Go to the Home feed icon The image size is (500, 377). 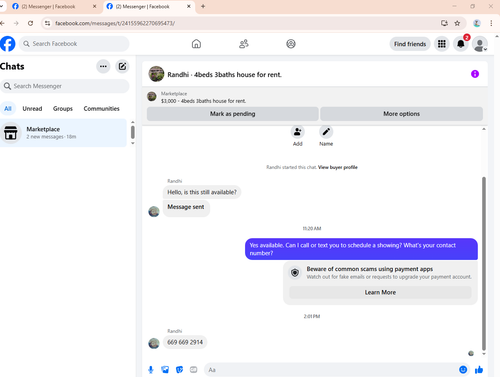(196, 44)
